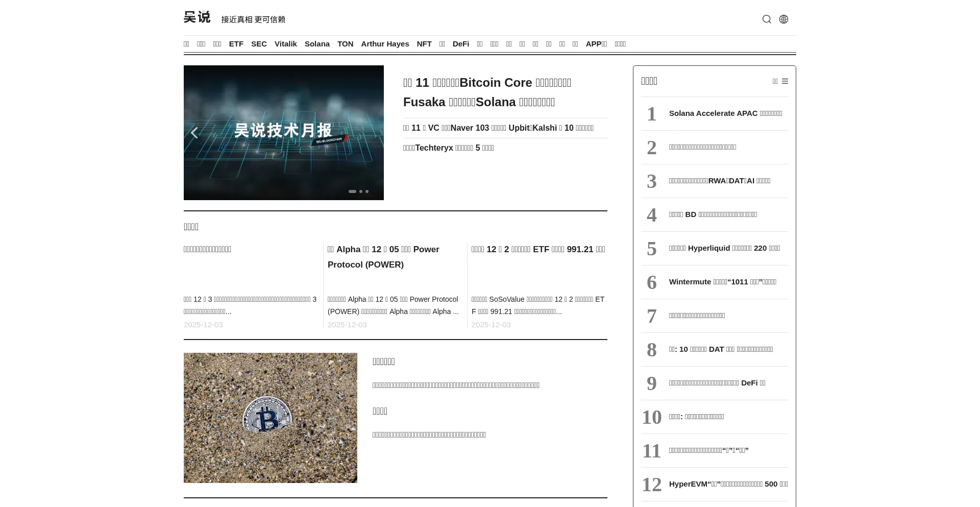Click the search magnifier icon

(x=767, y=19)
